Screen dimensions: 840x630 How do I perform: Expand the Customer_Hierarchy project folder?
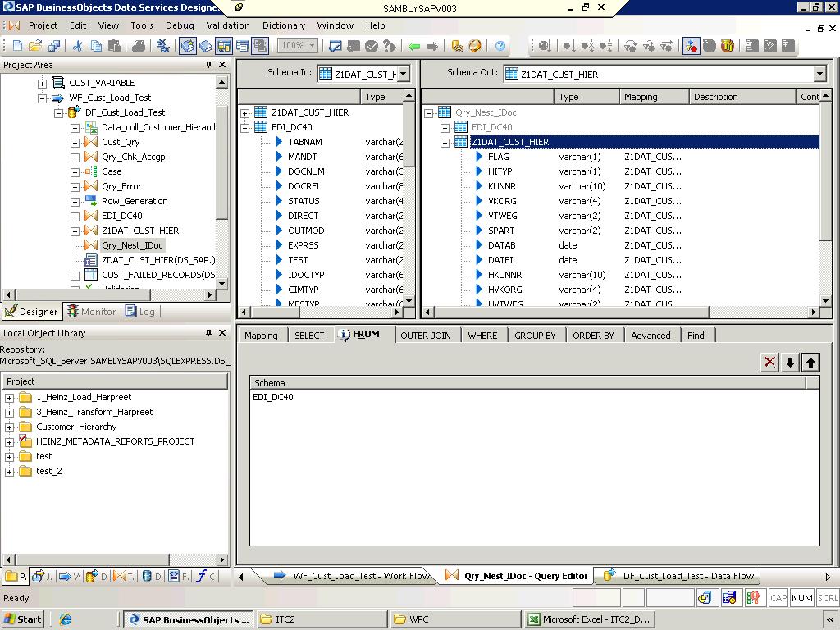[9, 427]
